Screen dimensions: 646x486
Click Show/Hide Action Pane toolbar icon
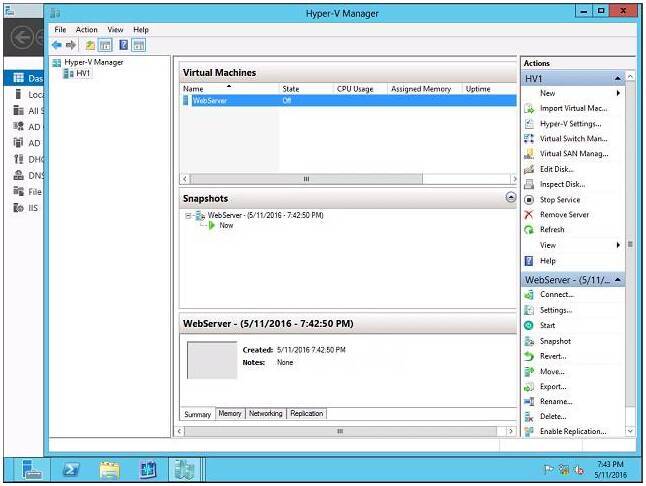[139, 45]
